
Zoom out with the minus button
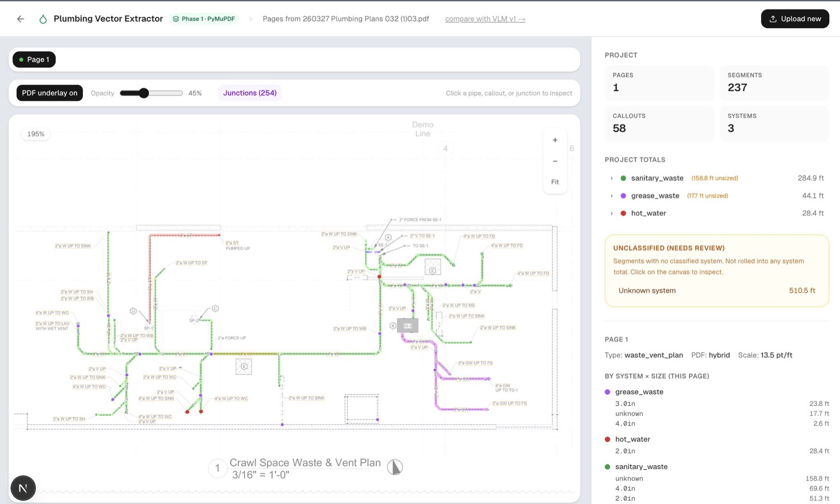[x=555, y=161]
